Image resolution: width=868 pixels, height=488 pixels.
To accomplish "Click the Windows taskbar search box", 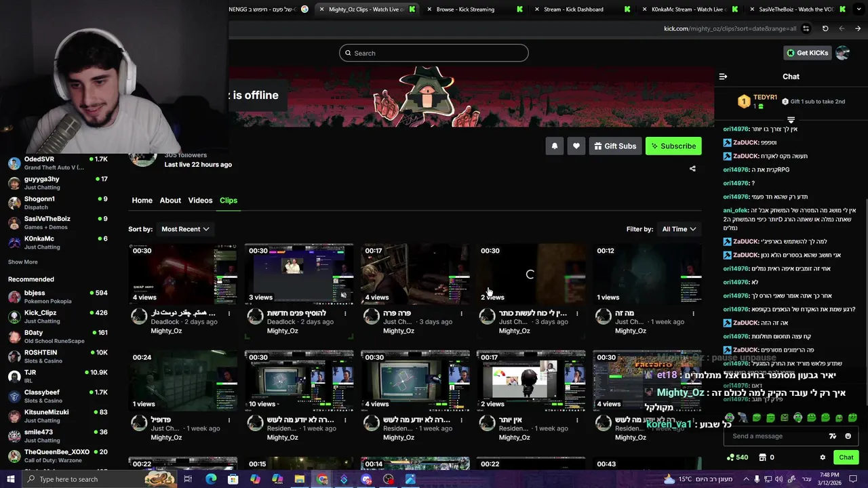I will coord(100,479).
